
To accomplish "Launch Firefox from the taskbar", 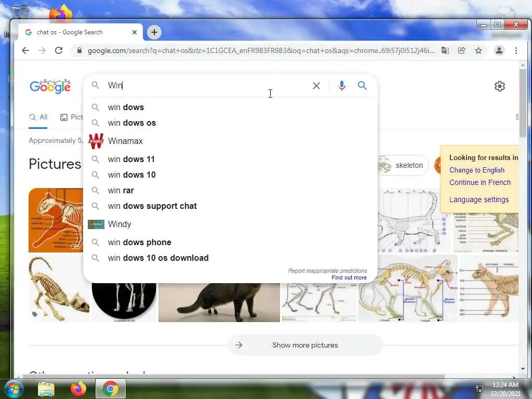I will pyautogui.click(x=78, y=389).
